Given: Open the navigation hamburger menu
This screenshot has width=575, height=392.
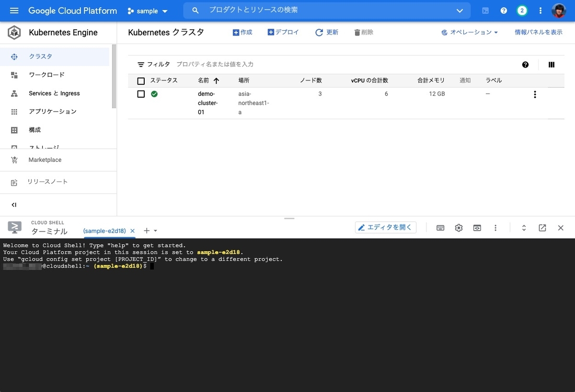Looking at the screenshot, I should coord(13,11).
